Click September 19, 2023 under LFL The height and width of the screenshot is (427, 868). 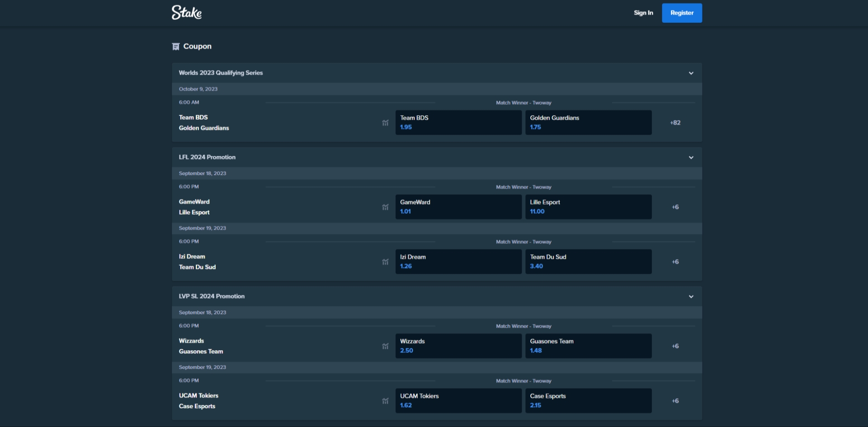coord(437,228)
